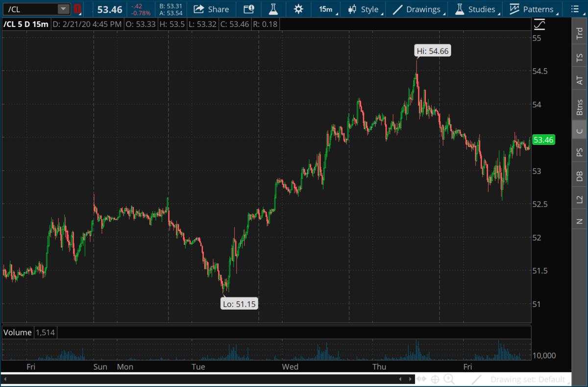Click the 10,000 volume axis label
The image size is (588, 387).
[544, 355]
